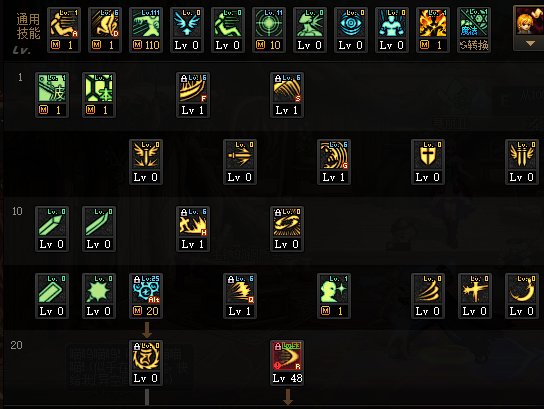
Task: Expand the character portrait dropdown arrow
Action: click(530, 44)
